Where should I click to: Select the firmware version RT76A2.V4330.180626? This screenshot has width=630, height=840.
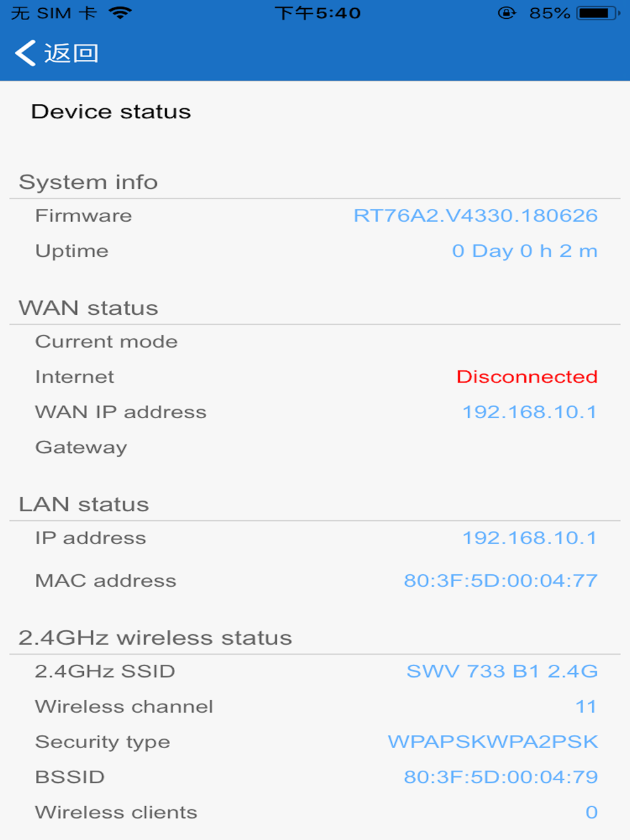point(475,215)
